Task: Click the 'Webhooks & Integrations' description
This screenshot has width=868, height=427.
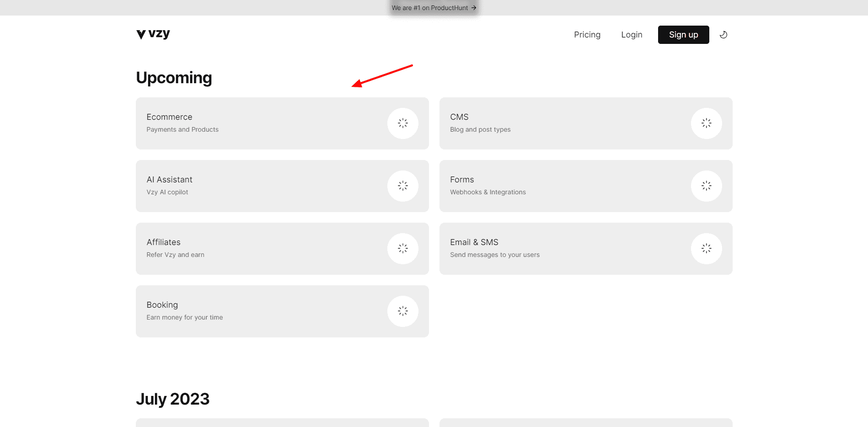Action: click(488, 192)
